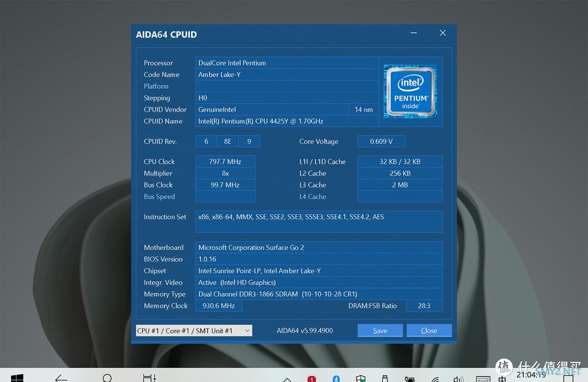
Task: Click the empty Bus Speed field
Action: [225, 197]
